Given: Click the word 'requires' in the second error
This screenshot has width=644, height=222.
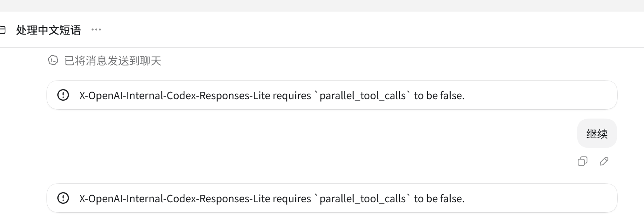Looking at the screenshot, I should pyautogui.click(x=292, y=199).
